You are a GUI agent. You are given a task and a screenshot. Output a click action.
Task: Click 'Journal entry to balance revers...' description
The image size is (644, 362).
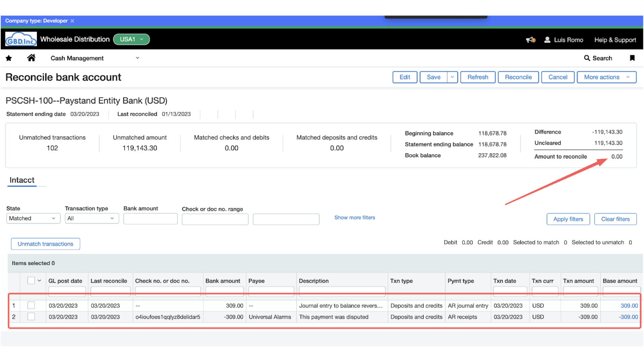341,306
